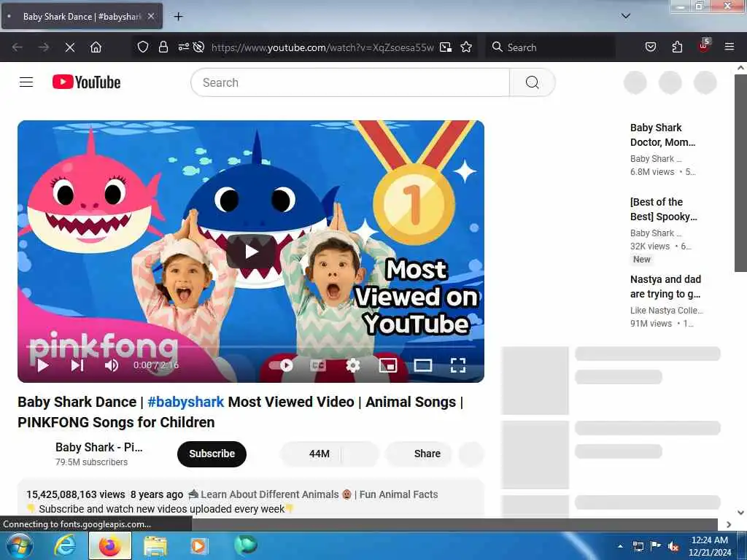Click the Learn About Different Animals description text
The width and height of the screenshot is (747, 560).
pos(270,494)
